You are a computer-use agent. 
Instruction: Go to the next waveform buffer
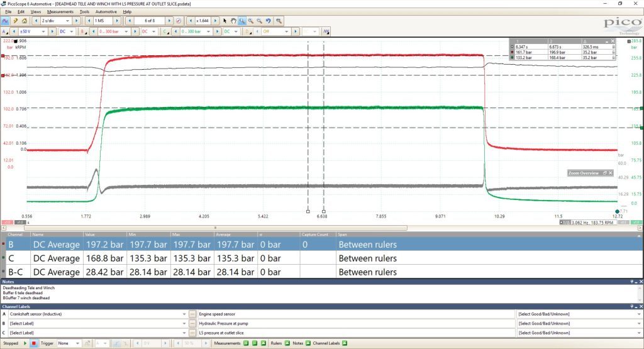pos(169,21)
